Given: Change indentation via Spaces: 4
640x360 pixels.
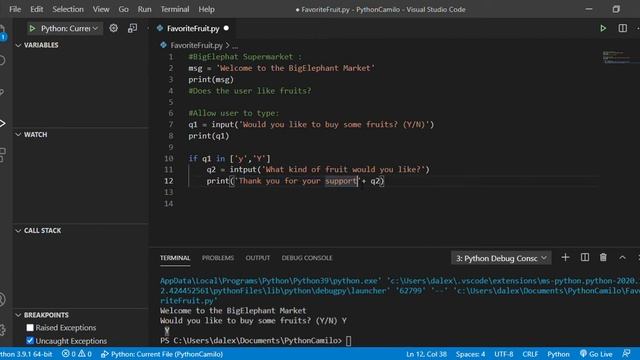Looking at the screenshot, I should tap(470, 354).
